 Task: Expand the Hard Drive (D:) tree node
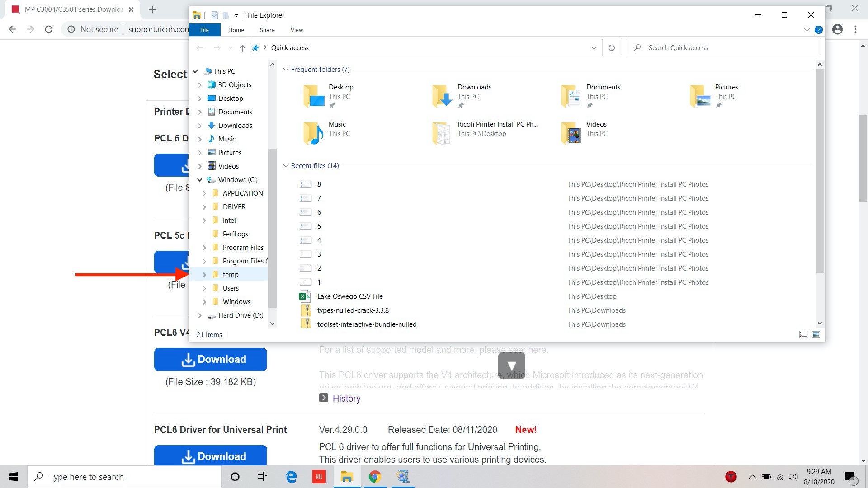pos(200,315)
